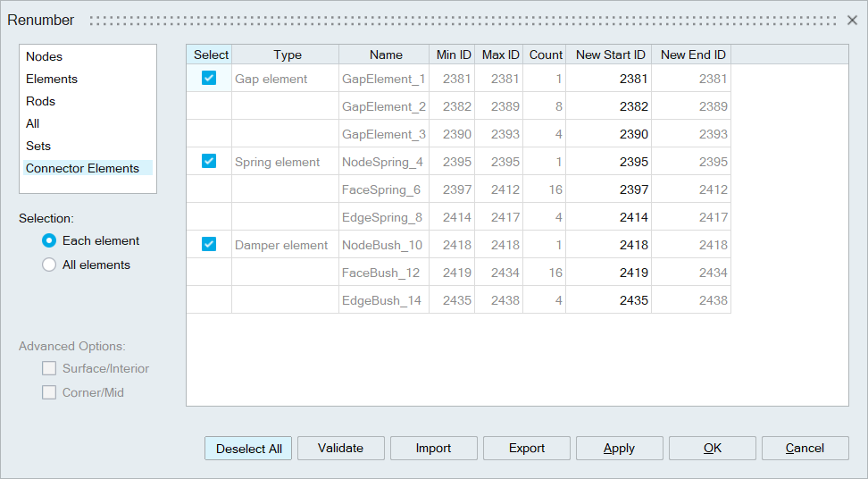This screenshot has height=479, width=868.
Task: Sort by the Count column header
Action: tap(546, 55)
